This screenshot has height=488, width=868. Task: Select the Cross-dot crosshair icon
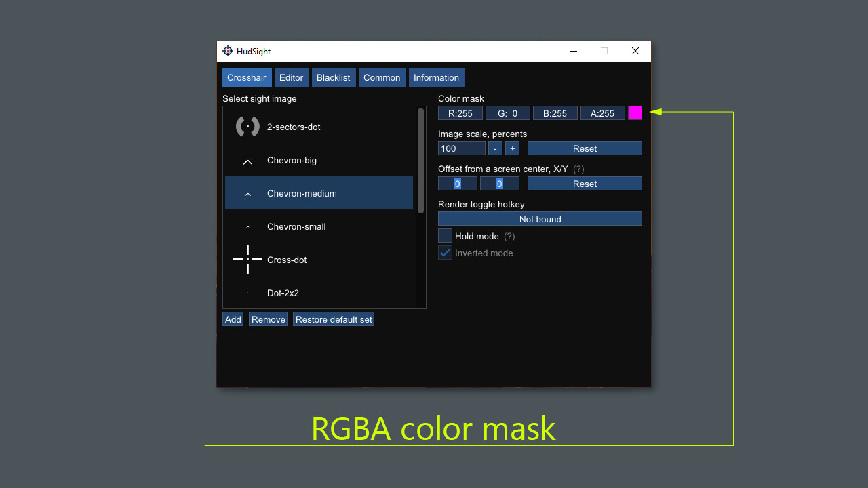point(247,260)
